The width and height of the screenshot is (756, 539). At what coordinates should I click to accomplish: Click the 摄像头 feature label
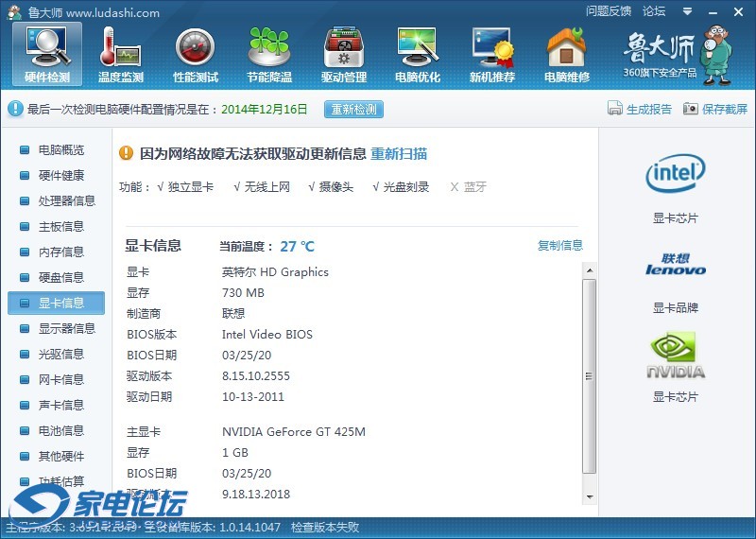tap(336, 187)
